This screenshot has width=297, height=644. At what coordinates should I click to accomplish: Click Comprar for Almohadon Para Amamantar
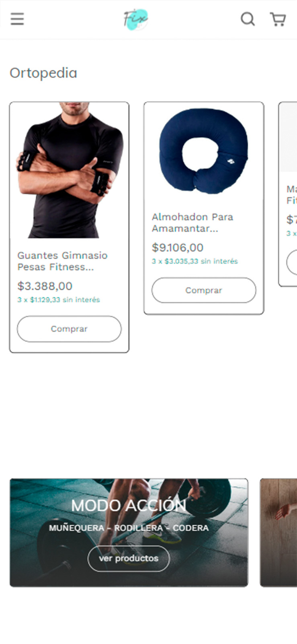204,290
